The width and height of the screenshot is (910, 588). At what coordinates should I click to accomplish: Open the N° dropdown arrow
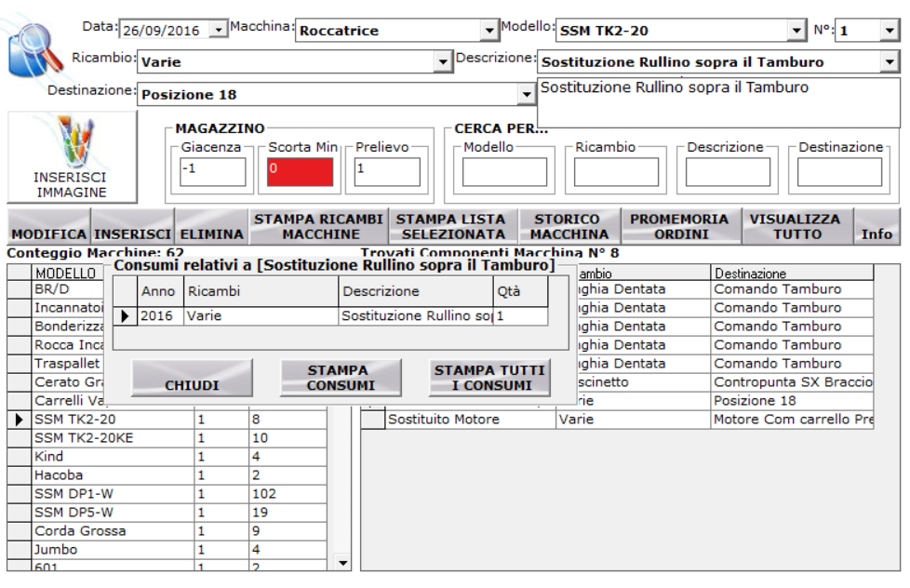coord(890,30)
